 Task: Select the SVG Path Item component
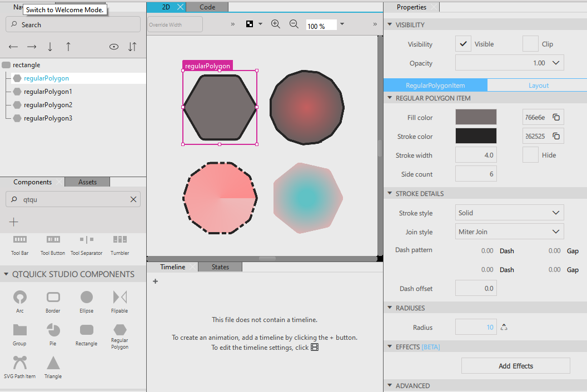[x=20, y=363]
